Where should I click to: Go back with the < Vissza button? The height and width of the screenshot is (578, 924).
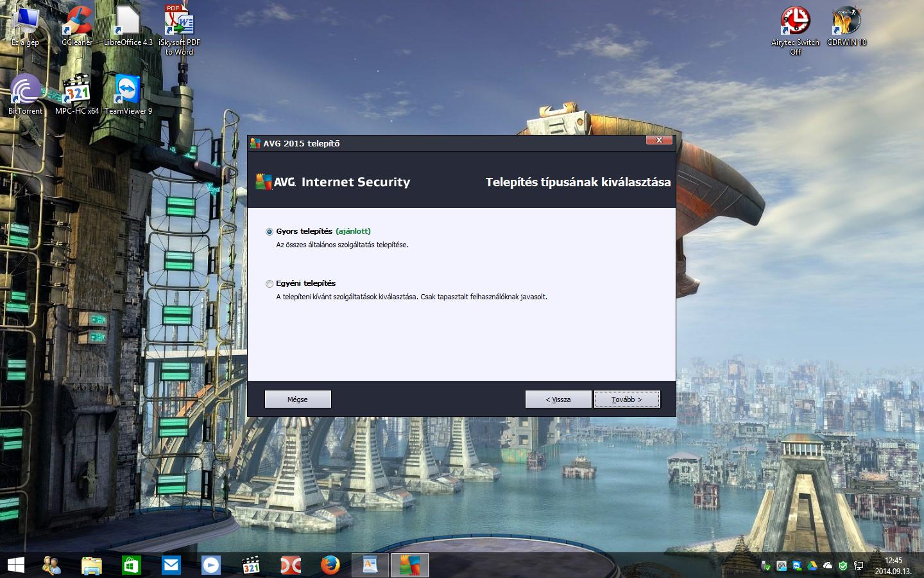pos(558,399)
